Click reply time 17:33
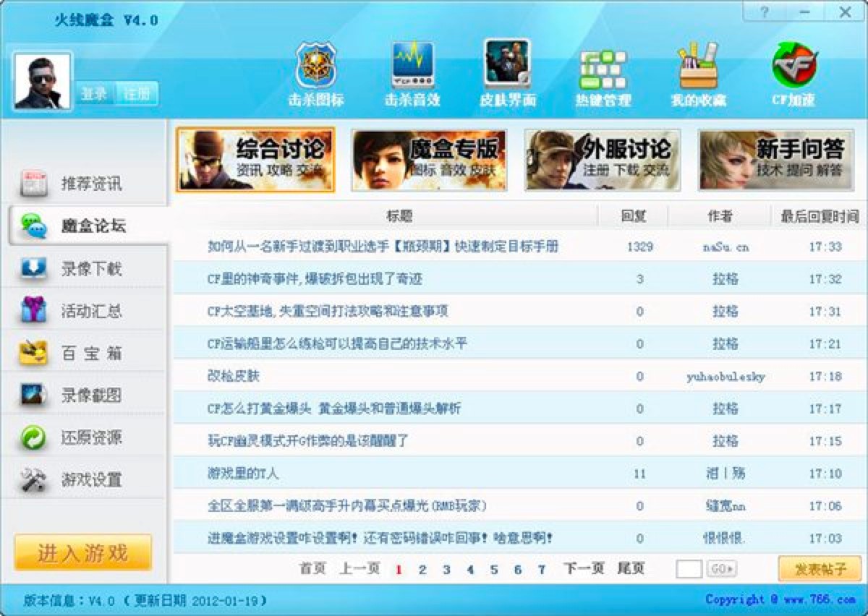 pos(825,247)
